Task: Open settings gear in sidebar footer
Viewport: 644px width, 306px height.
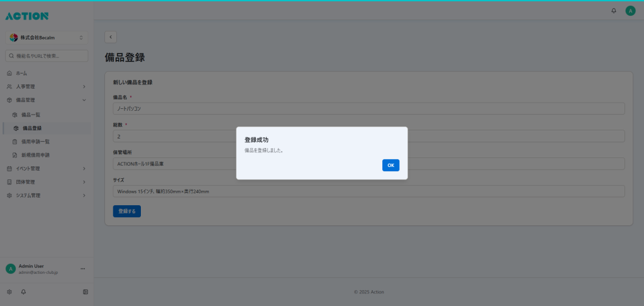Action: click(9, 292)
